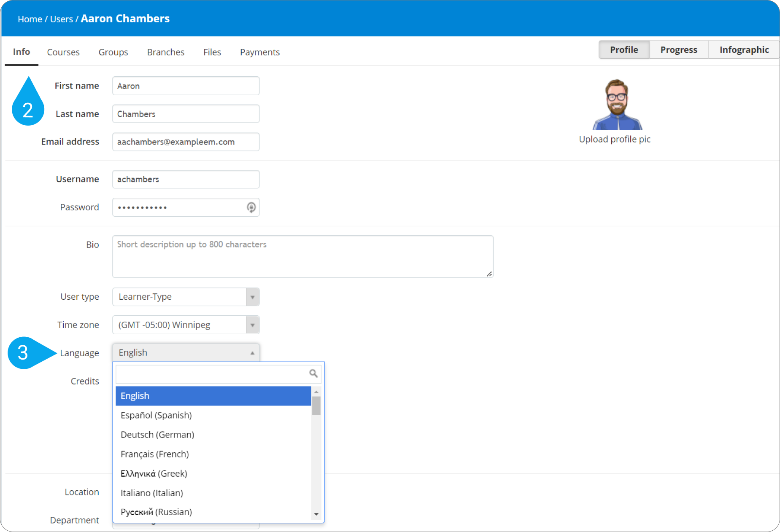This screenshot has height=532, width=780.
Task: Click the Bio textarea resize handle
Action: [489, 274]
